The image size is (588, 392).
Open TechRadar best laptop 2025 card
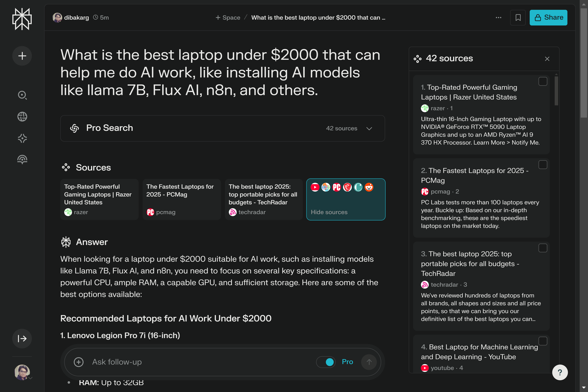pos(264,199)
